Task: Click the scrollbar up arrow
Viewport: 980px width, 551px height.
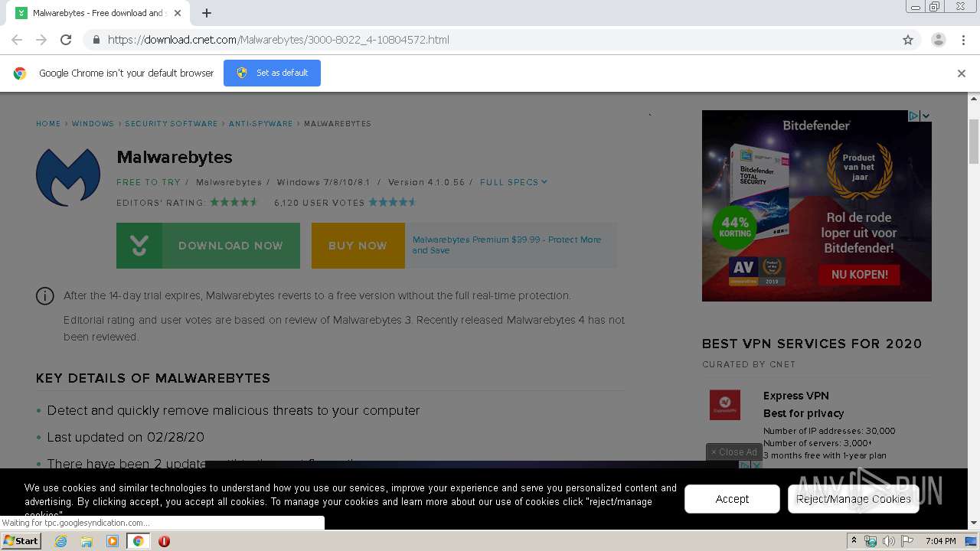Action: click(x=974, y=99)
